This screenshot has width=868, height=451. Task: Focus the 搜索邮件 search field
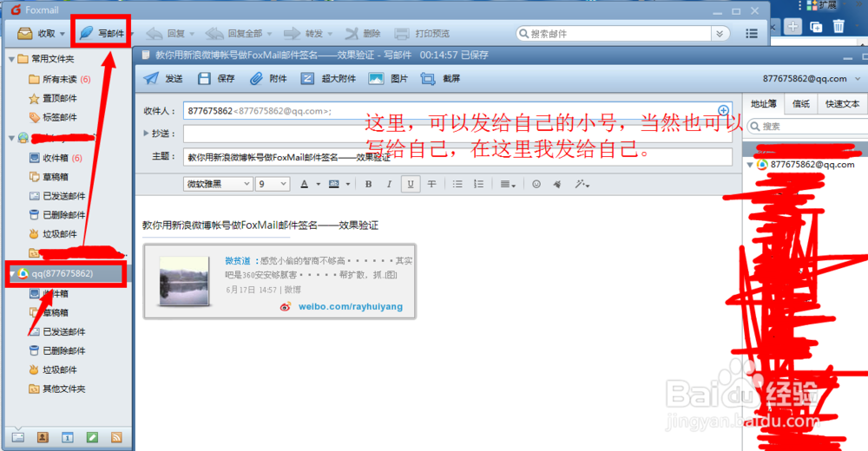pyautogui.click(x=614, y=34)
